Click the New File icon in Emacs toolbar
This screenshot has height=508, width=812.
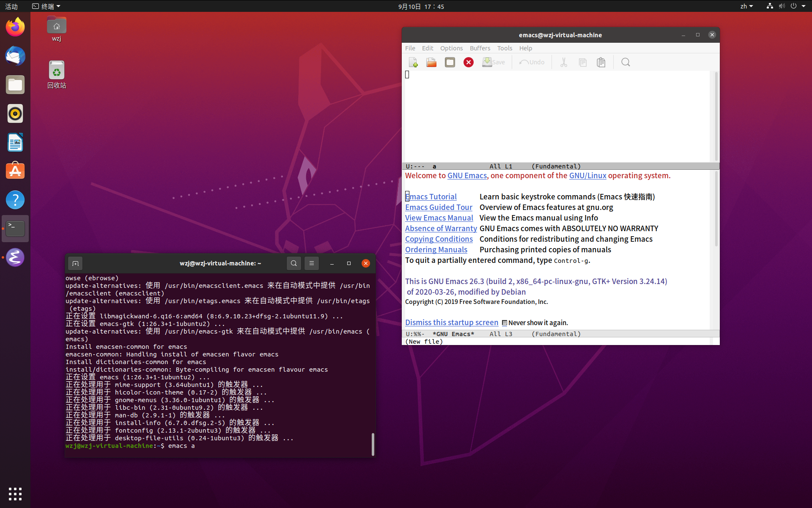413,62
